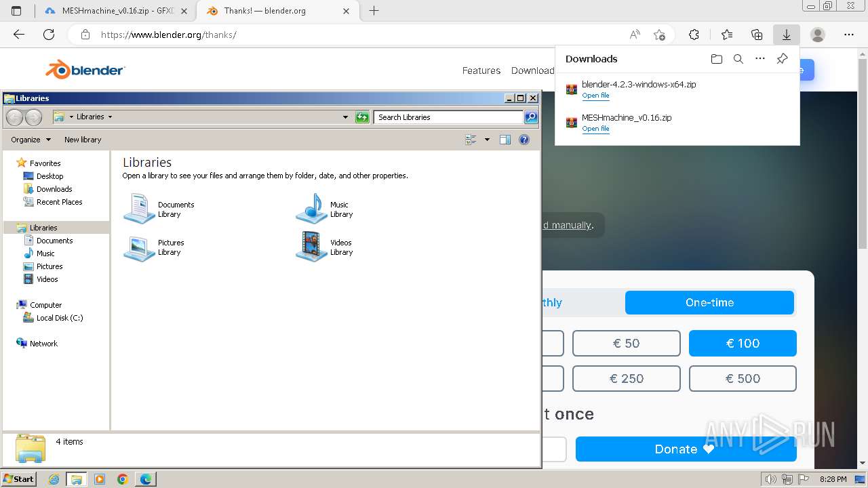Launch Internet Explorer from taskbar
The image size is (868, 488).
(54, 479)
